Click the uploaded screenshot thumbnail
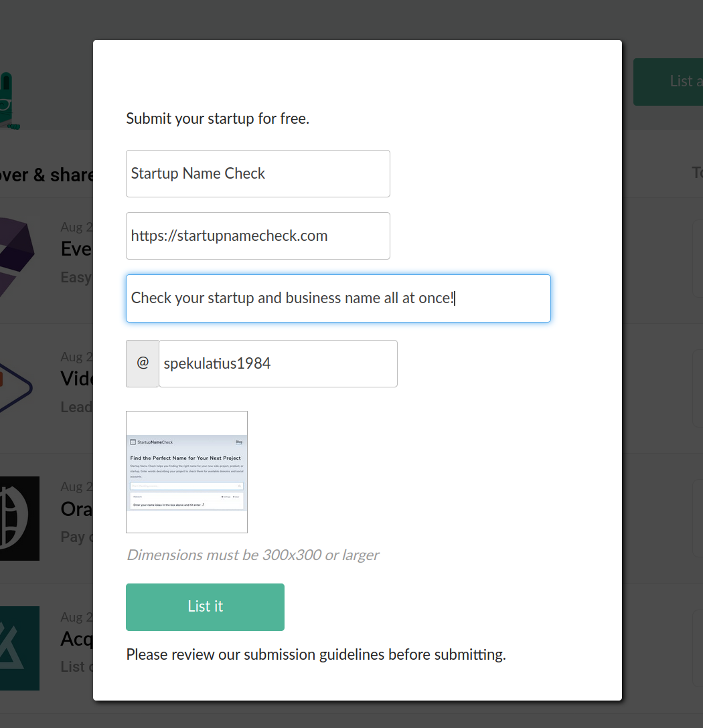703x728 pixels. [x=187, y=472]
